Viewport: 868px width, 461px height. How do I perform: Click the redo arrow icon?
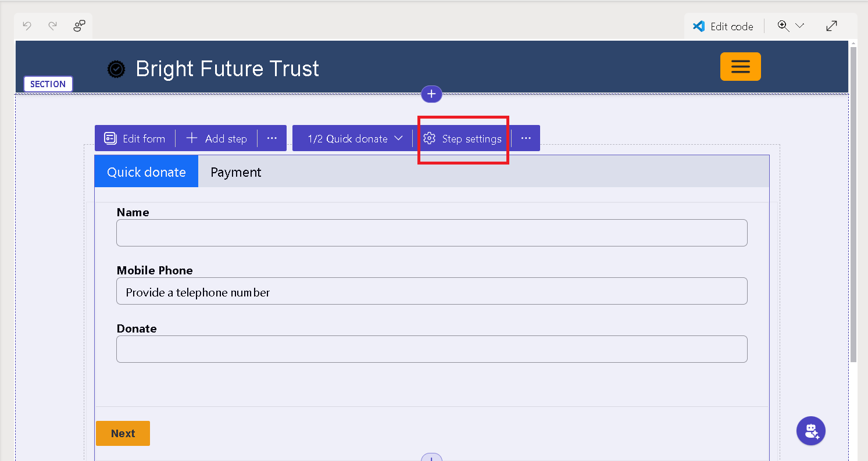tap(53, 26)
